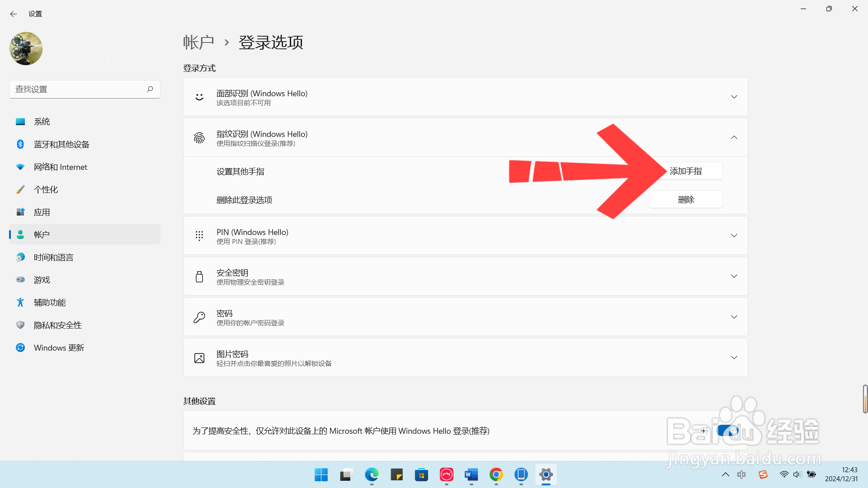This screenshot has height=488, width=868.
Task: Open 游戏 in sidebar
Action: pyautogui.click(x=85, y=280)
